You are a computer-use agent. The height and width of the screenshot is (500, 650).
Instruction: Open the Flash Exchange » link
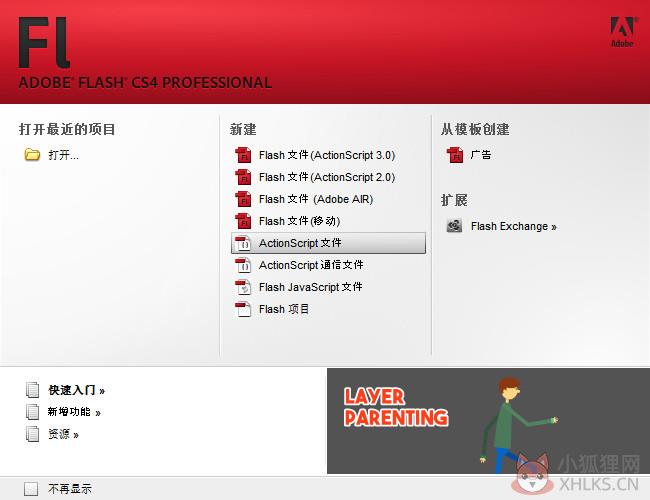(514, 226)
